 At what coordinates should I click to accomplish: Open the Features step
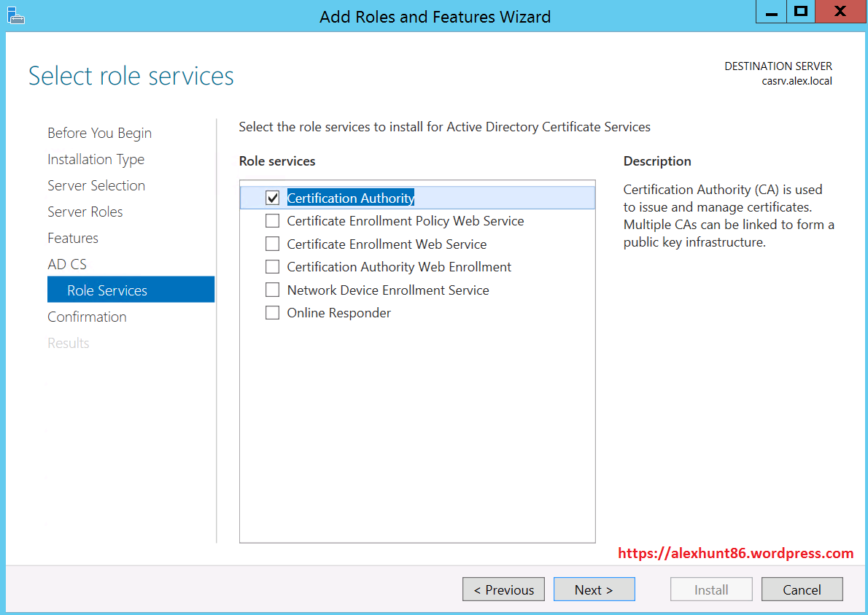pos(73,238)
